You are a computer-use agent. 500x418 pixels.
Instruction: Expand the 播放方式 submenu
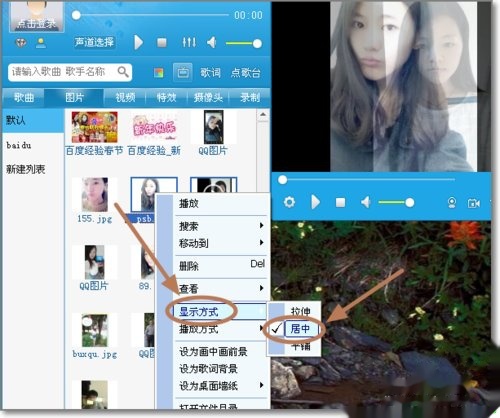pos(221,329)
